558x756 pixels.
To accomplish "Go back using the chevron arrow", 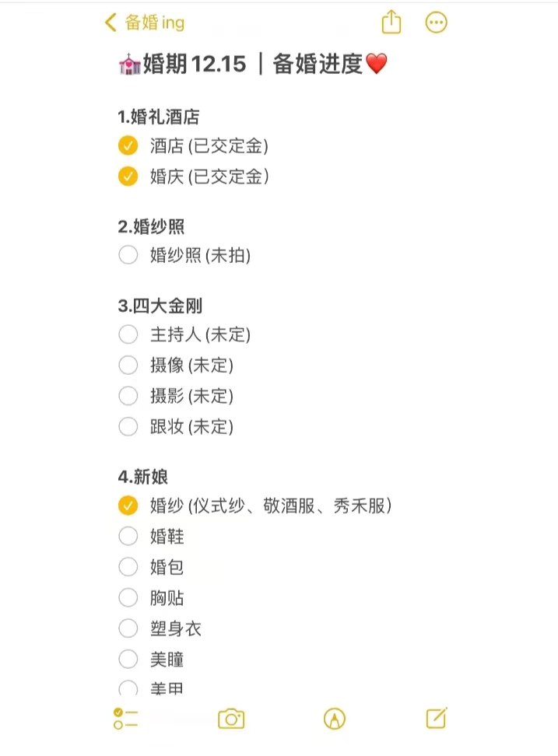I will 111,23.
